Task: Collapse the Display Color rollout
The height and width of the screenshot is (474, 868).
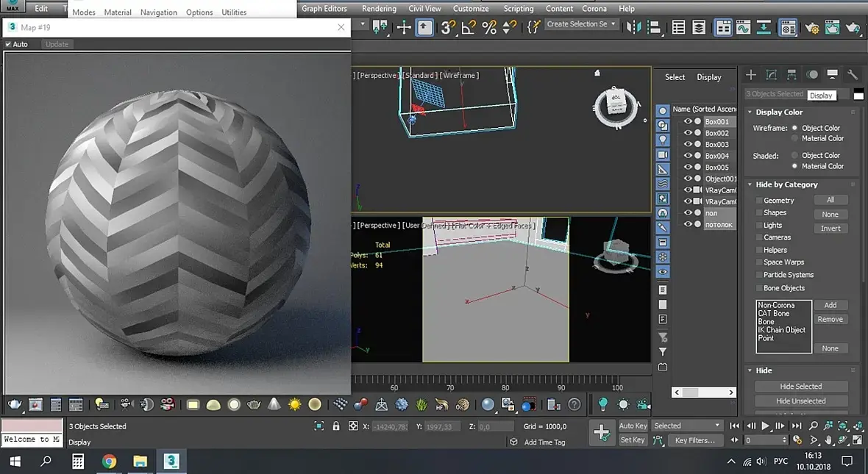Action: point(779,112)
